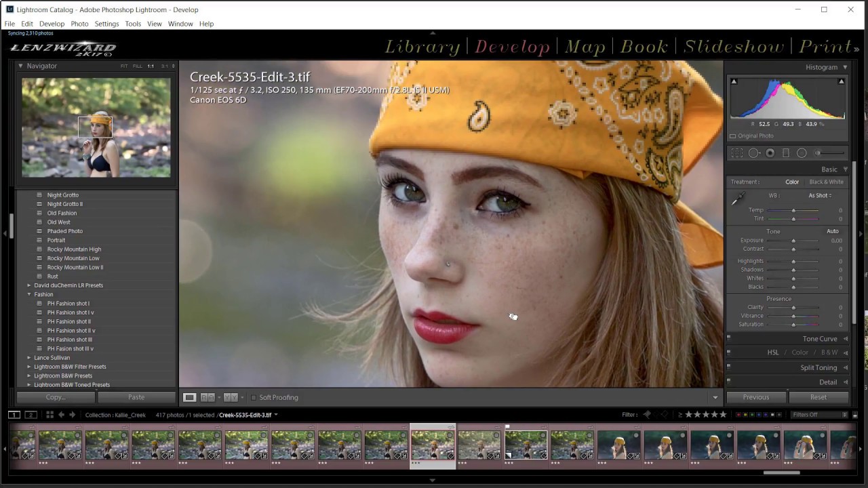Select the Adjustment Brush tool

tap(829, 153)
